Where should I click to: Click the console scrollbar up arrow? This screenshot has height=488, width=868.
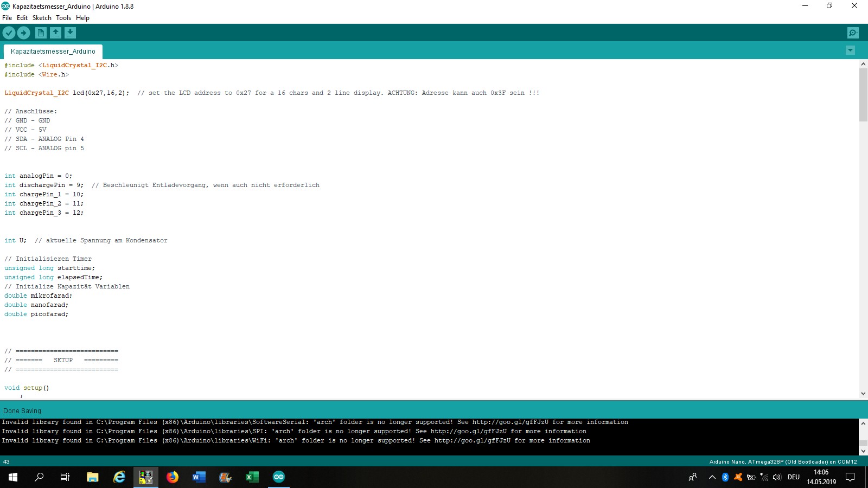[x=863, y=423]
